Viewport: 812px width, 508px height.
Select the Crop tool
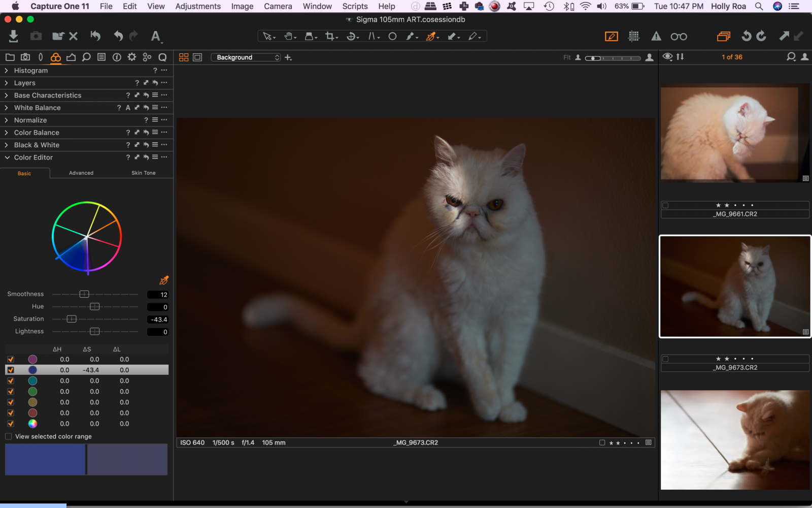329,36
